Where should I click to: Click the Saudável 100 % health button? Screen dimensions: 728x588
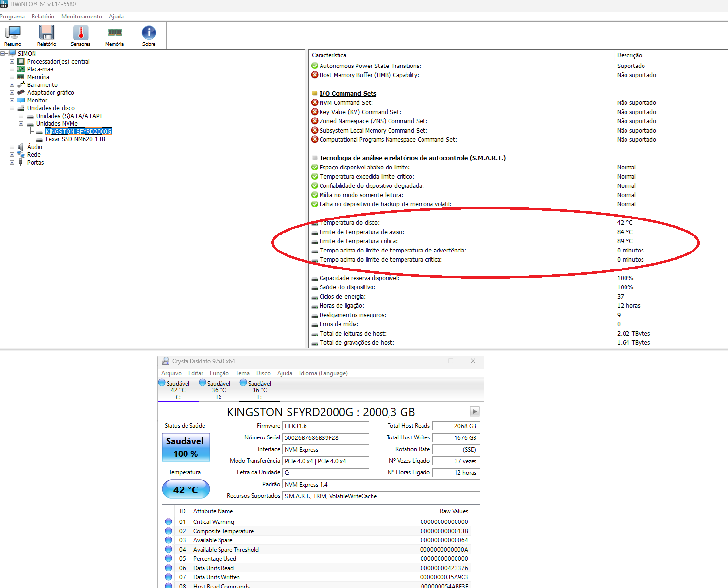click(x=186, y=447)
